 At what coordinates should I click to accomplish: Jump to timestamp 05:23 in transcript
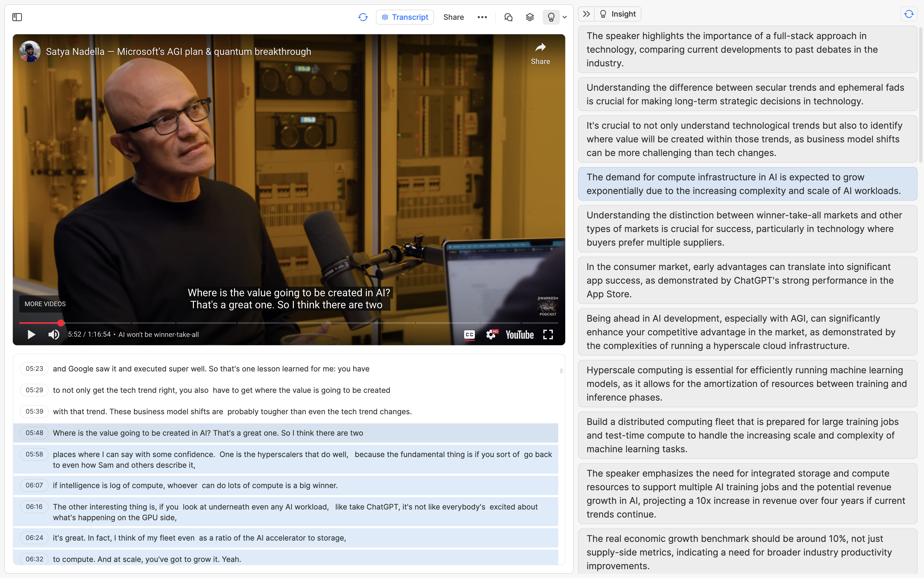pyautogui.click(x=34, y=368)
